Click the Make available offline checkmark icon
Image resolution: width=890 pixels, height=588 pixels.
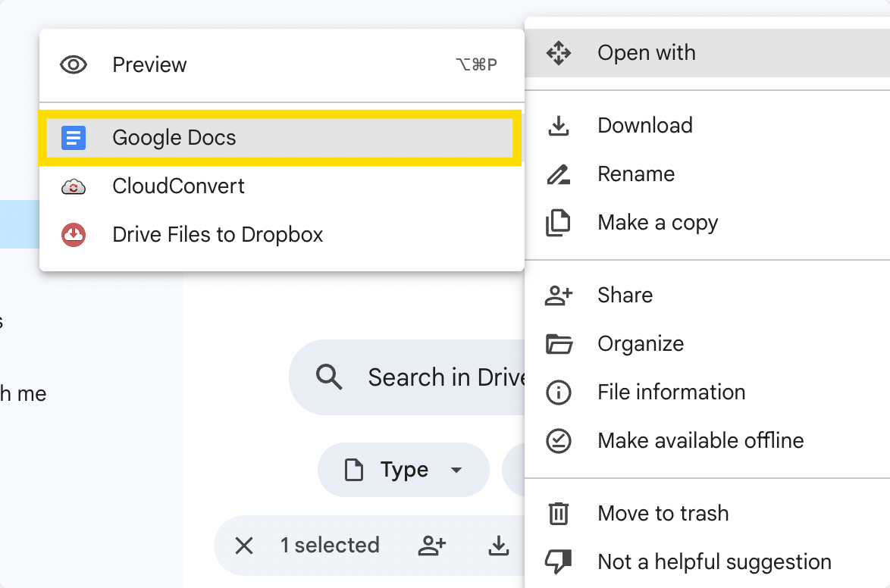point(559,441)
